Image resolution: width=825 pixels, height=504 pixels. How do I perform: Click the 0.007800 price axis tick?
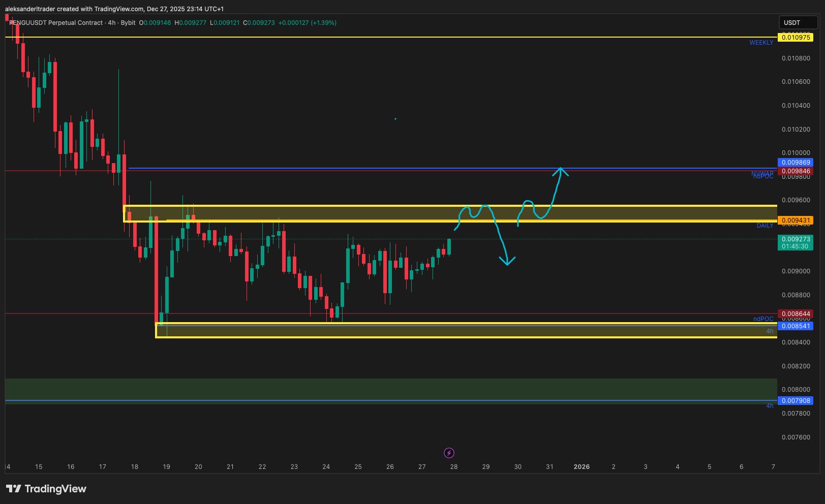pyautogui.click(x=796, y=414)
